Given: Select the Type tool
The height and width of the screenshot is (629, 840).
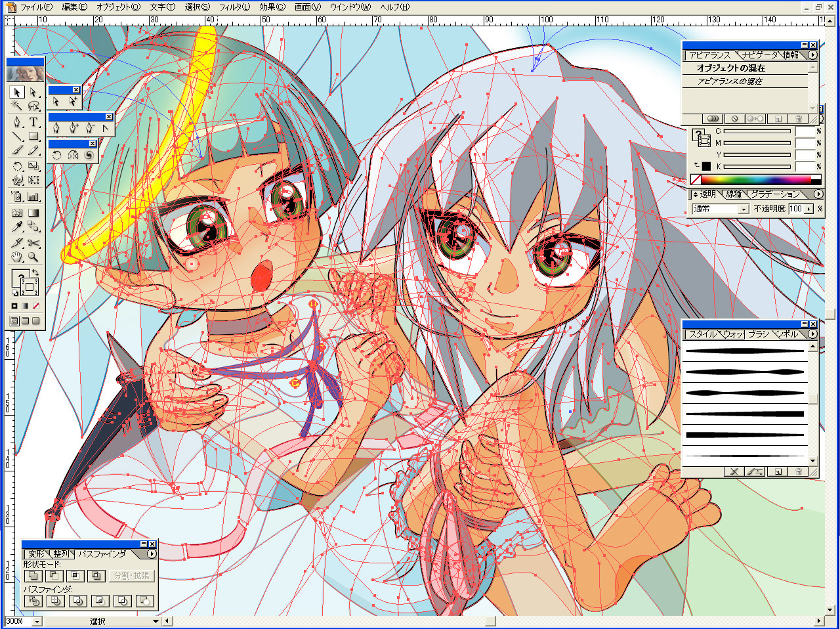Looking at the screenshot, I should point(33,122).
